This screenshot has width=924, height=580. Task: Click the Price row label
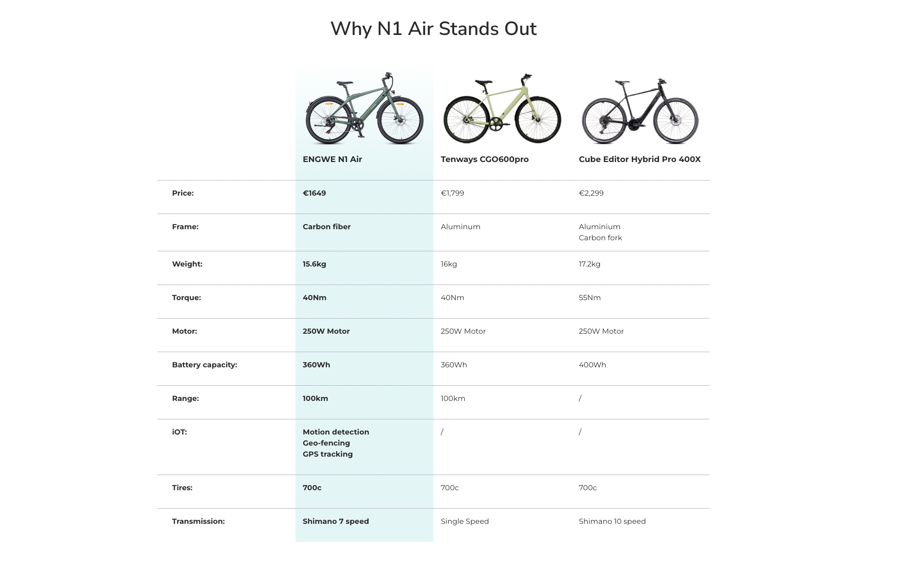click(x=183, y=193)
